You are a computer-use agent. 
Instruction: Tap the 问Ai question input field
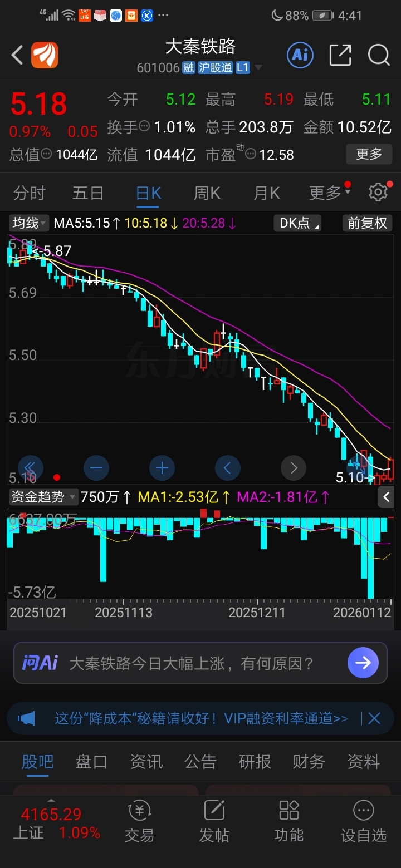[x=200, y=663]
